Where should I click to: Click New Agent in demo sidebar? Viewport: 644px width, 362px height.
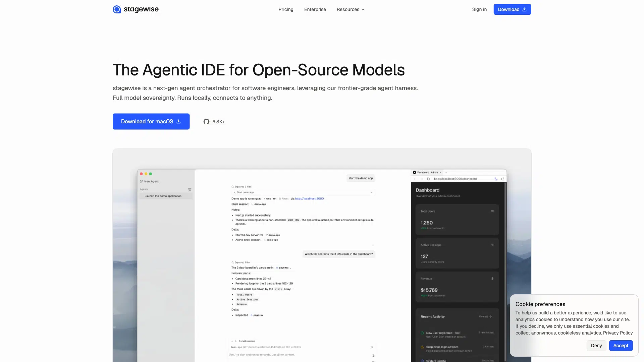(x=150, y=181)
